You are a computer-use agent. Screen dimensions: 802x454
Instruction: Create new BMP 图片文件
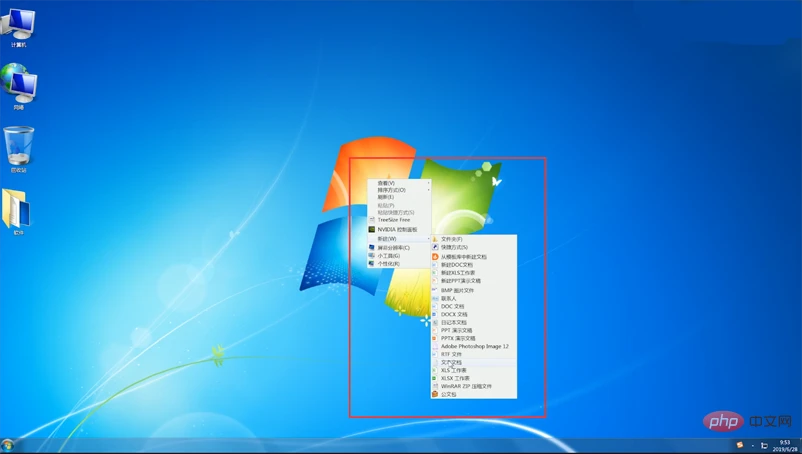tap(474, 290)
